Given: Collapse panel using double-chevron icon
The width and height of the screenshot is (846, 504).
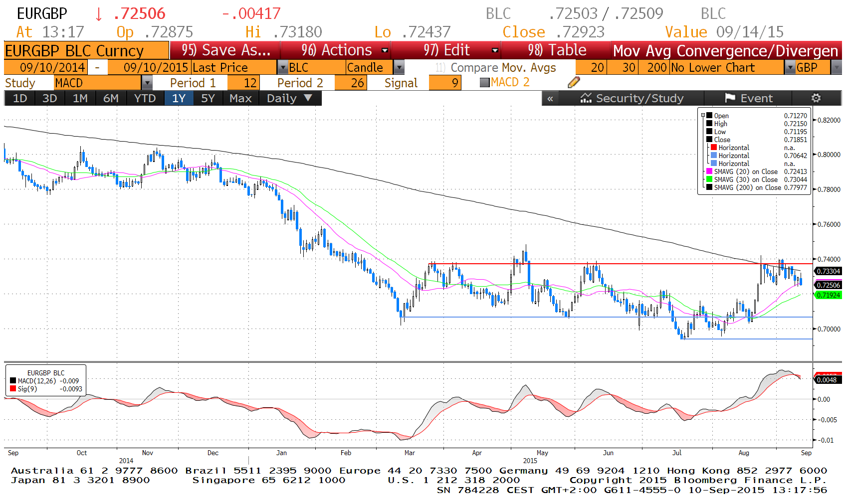Looking at the screenshot, I should point(550,99).
